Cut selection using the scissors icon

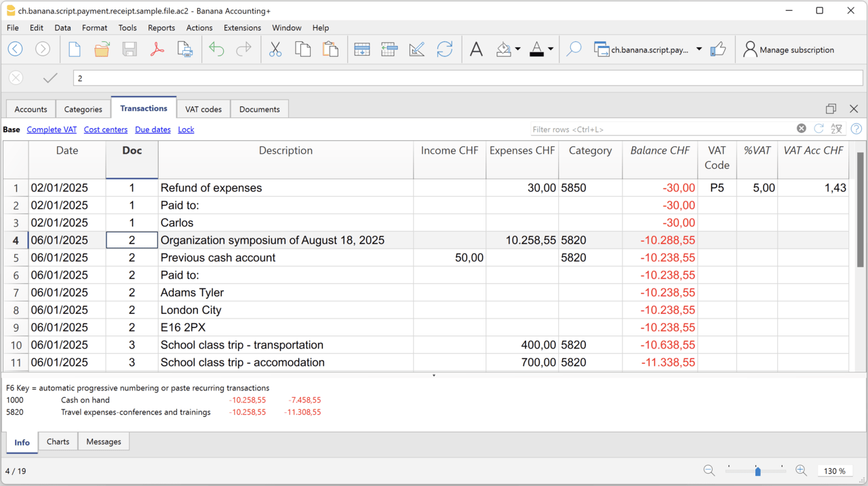click(275, 49)
